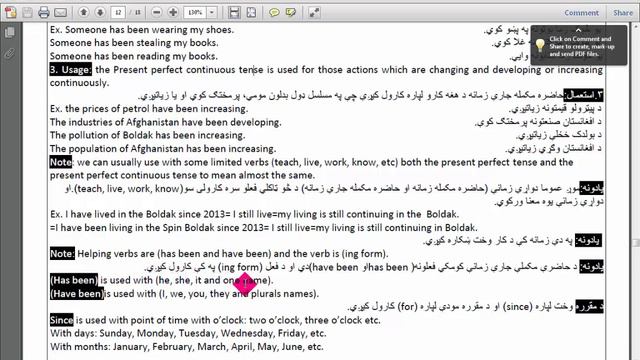Fit one full page icon
This screenshot has width=640, height=360.
(251, 13)
